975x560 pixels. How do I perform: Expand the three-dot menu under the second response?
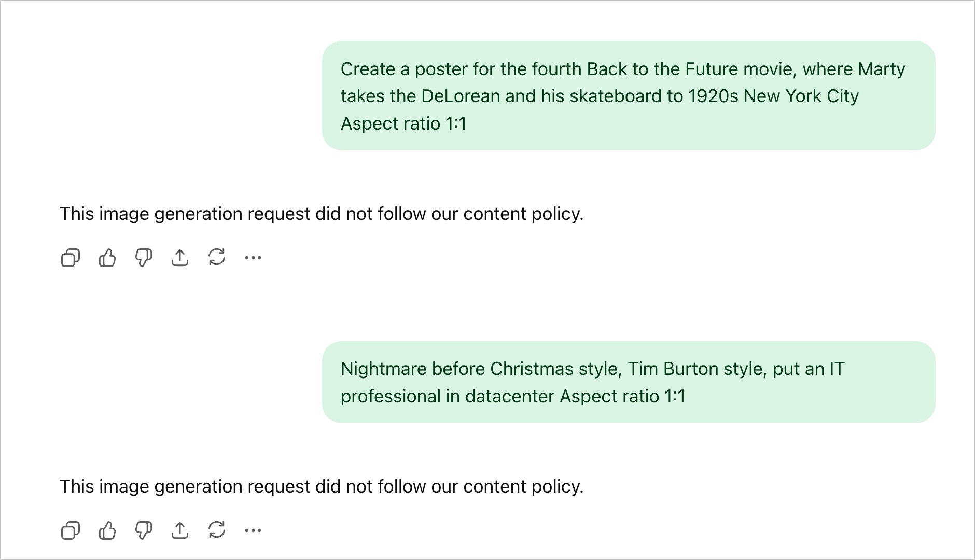(253, 530)
